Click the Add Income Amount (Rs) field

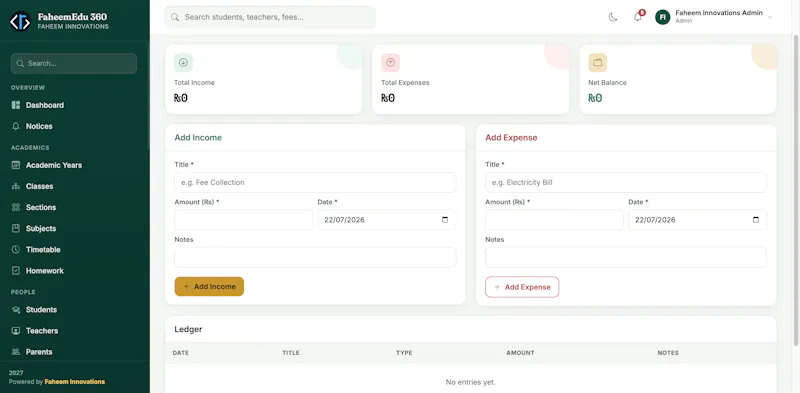click(x=243, y=220)
